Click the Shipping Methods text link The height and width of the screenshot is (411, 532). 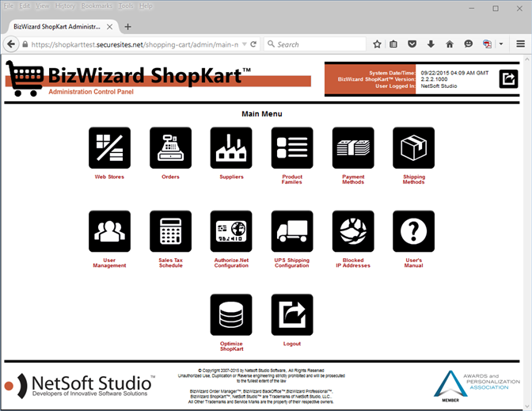413,179
